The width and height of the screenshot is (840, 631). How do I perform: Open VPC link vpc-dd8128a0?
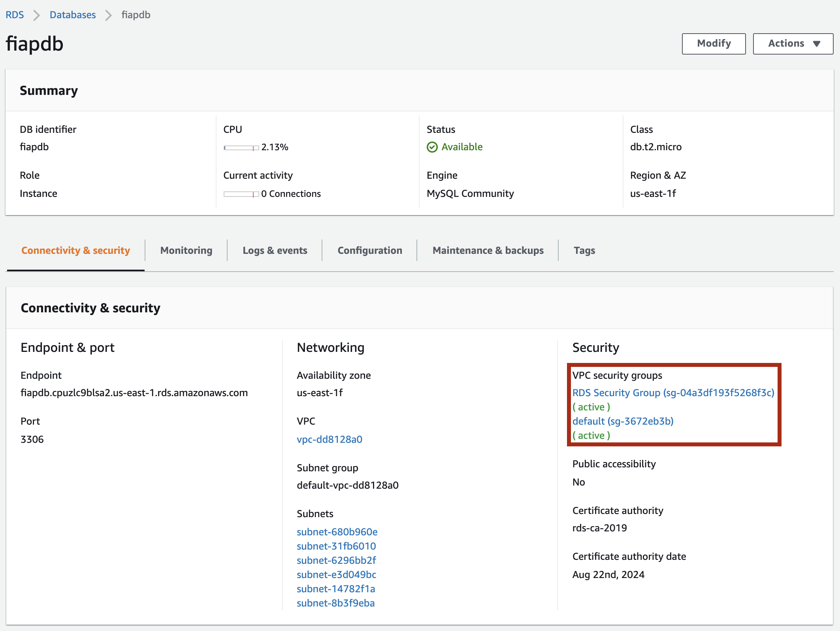[329, 439]
